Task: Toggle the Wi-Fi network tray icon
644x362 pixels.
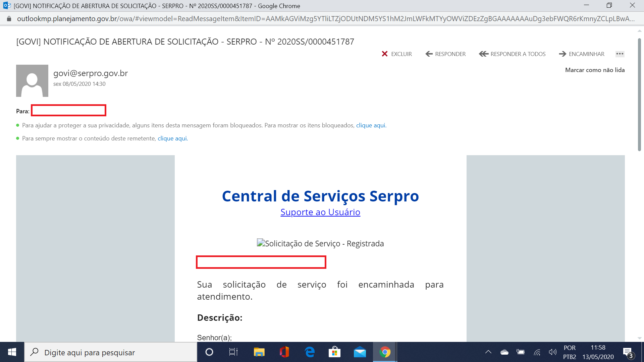Action: point(537,352)
